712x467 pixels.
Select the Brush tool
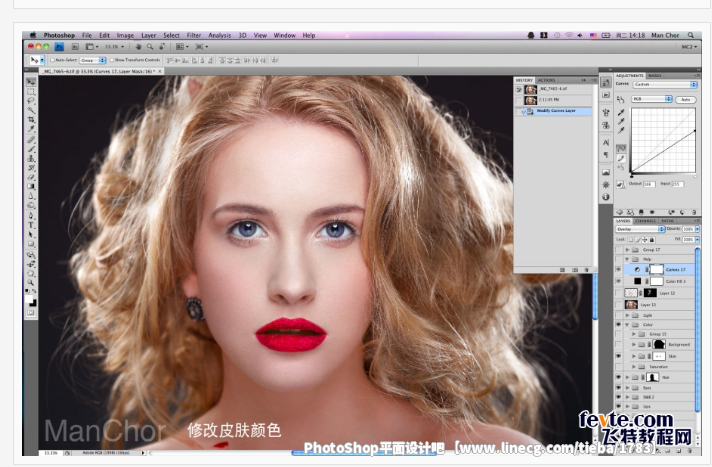click(x=30, y=149)
